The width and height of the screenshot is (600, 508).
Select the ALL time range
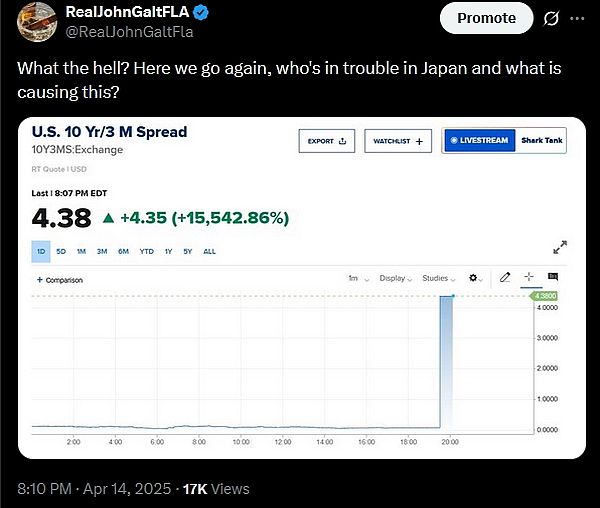coord(209,251)
